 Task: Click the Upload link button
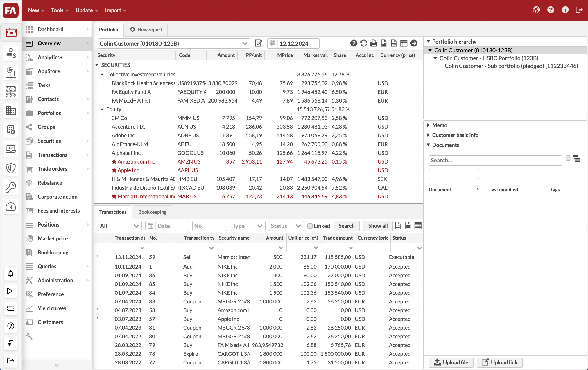pyautogui.click(x=500, y=362)
